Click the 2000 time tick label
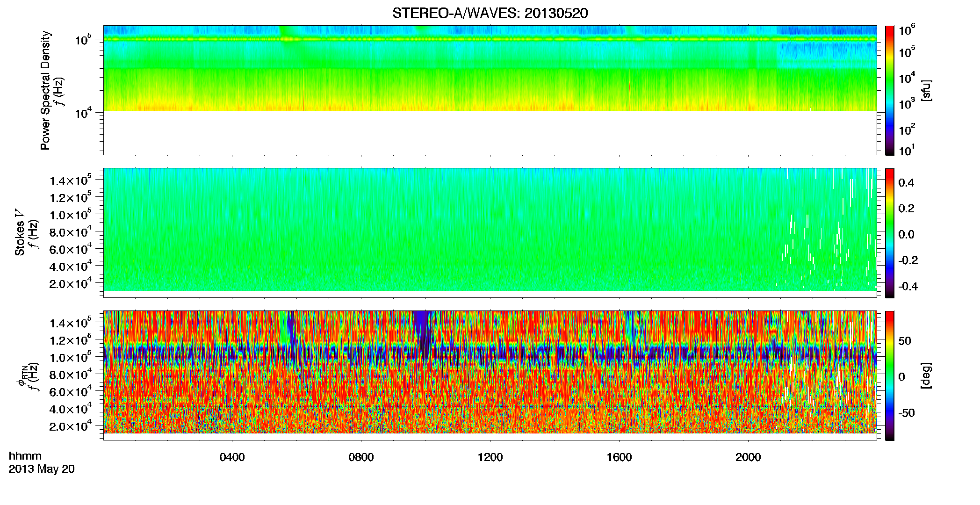The height and width of the screenshot is (505, 980). pos(748,457)
